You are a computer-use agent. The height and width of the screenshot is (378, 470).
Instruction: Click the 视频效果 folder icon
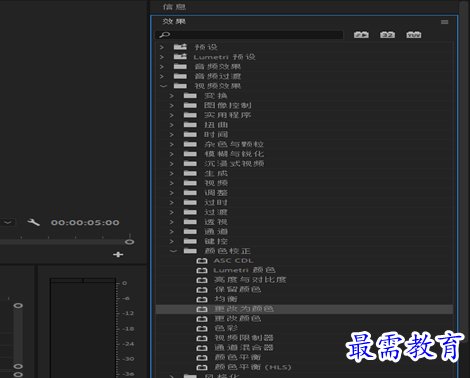click(x=180, y=86)
